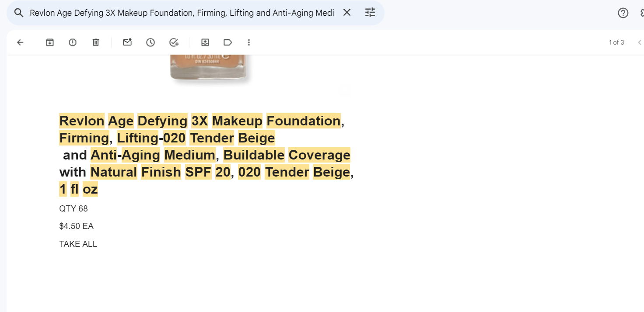
Task: Archive this email
Action: [50, 42]
